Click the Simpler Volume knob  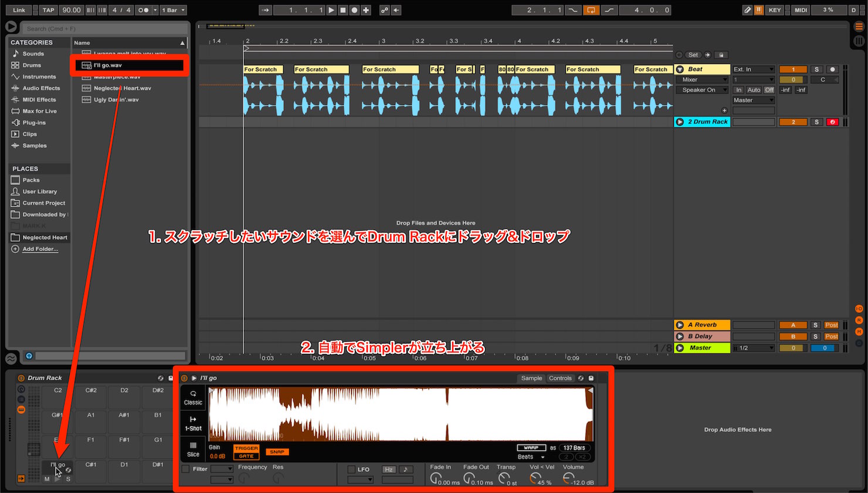coord(568,480)
